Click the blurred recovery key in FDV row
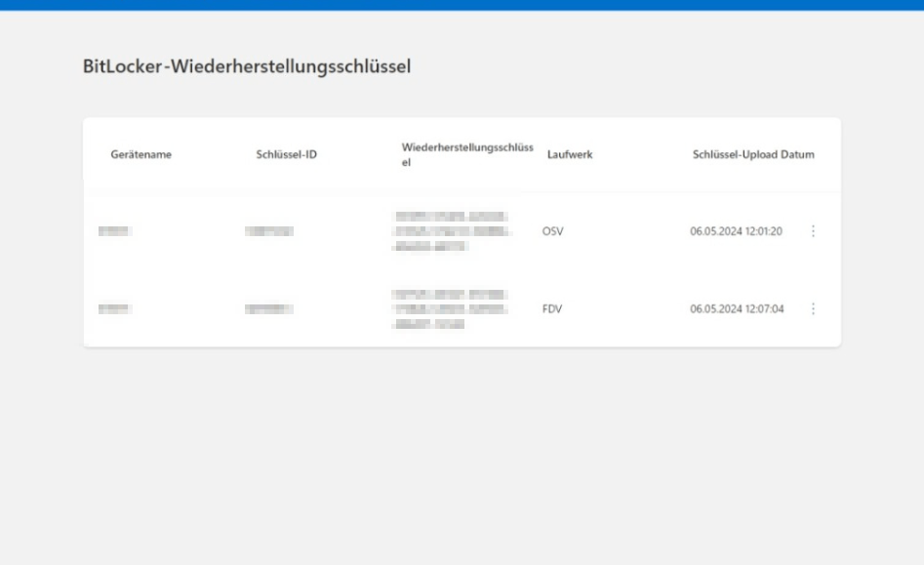924x565 pixels. click(450, 309)
